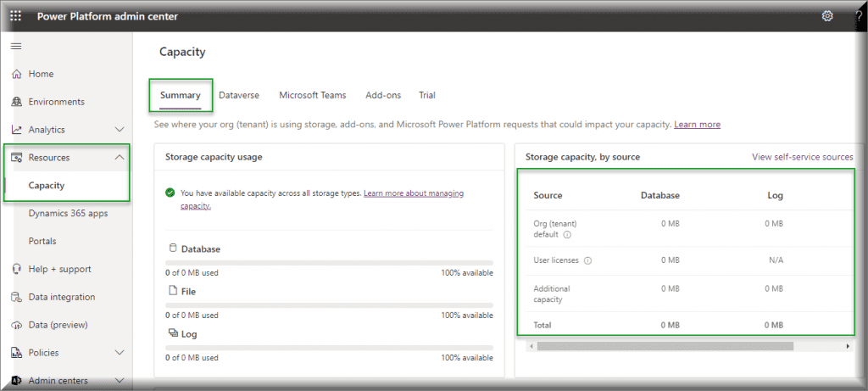Screen dimensions: 868x391
Task: Click the Analytics chart icon
Action: coord(17,130)
